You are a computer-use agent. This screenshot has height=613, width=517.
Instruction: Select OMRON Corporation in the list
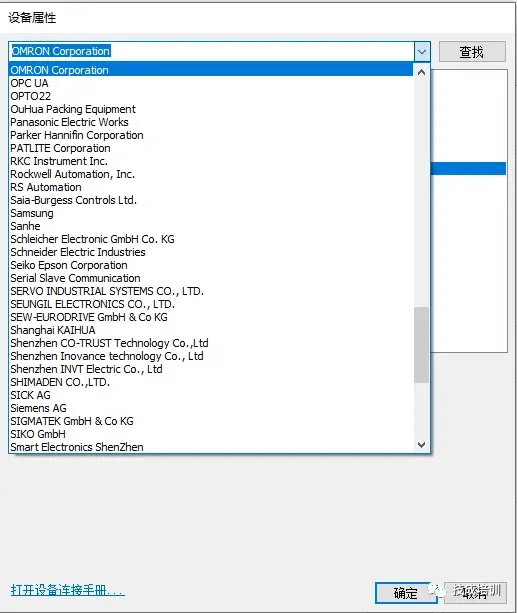pos(211,70)
